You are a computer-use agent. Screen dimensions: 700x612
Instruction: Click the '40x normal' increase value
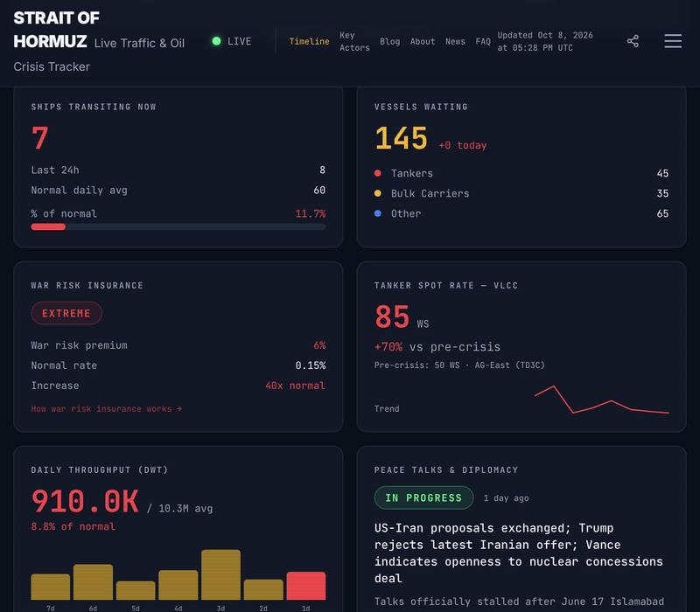[x=295, y=386]
